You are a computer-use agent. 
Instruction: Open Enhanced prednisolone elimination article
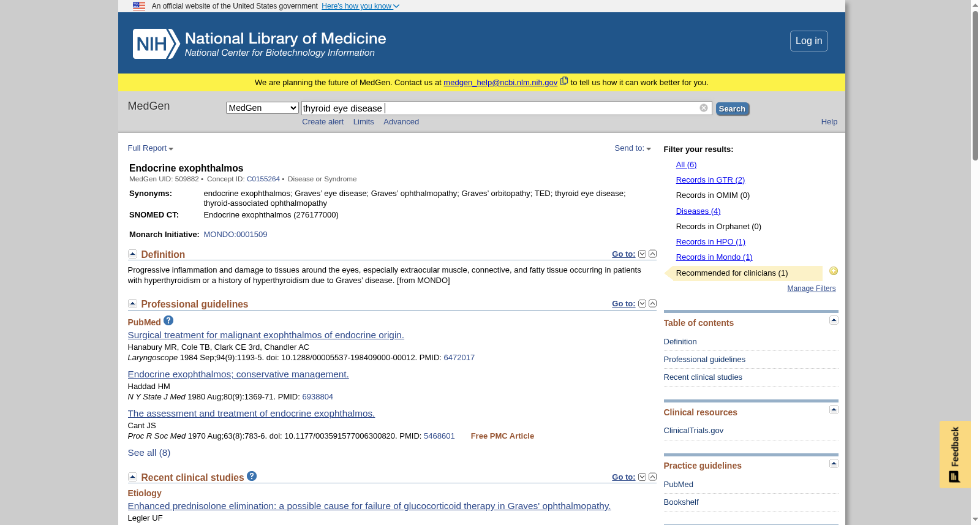pos(369,506)
